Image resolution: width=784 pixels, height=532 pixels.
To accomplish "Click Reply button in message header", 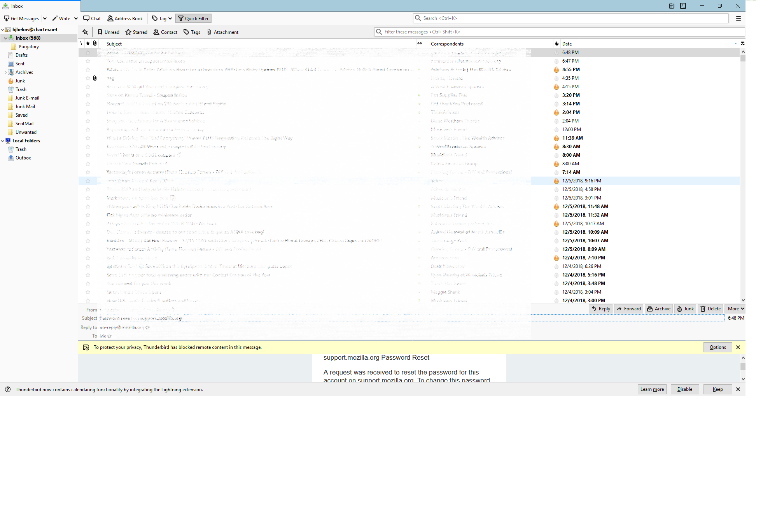I will click(x=601, y=309).
